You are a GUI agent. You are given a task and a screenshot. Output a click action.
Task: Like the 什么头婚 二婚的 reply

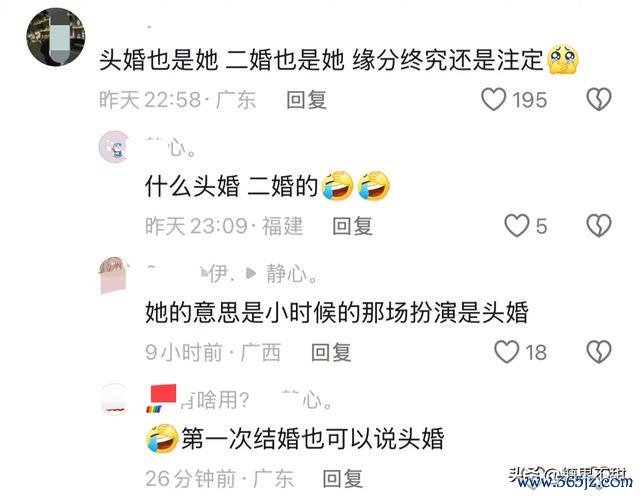click(x=517, y=226)
